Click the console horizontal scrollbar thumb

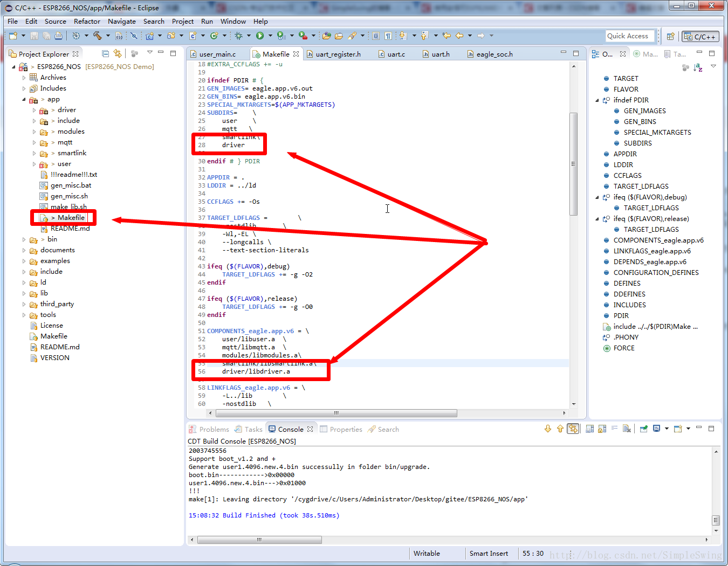click(259, 540)
